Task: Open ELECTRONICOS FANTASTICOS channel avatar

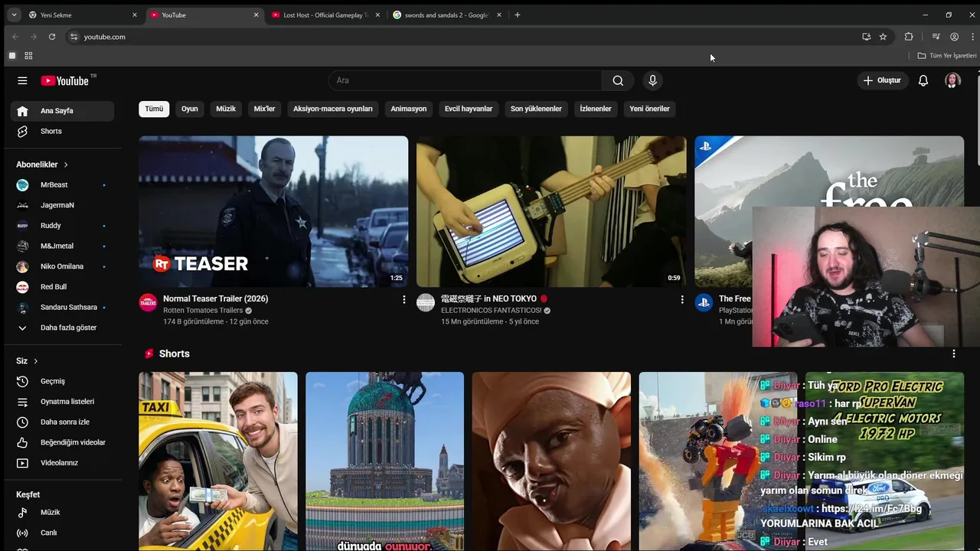Action: click(x=426, y=302)
